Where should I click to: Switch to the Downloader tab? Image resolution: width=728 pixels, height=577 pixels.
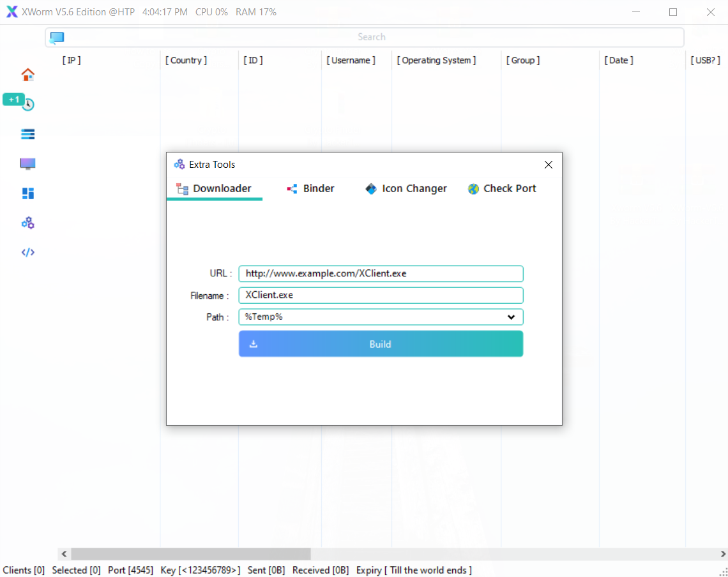[x=215, y=189]
